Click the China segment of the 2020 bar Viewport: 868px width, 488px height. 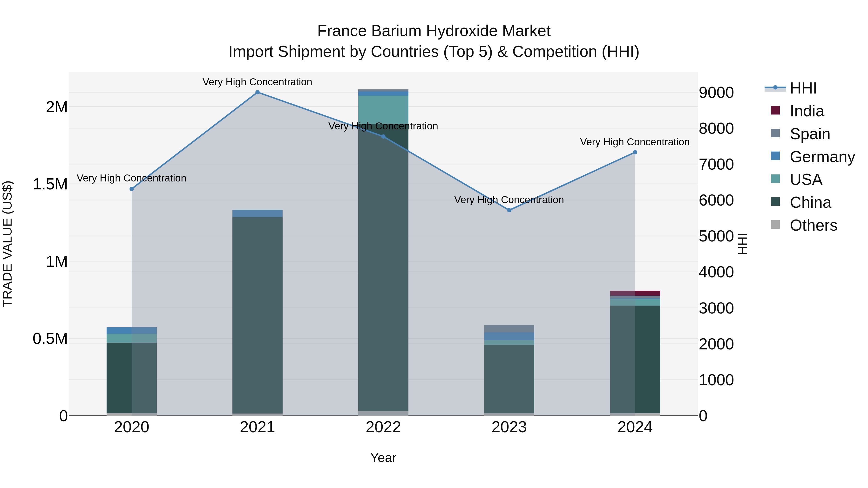tap(132, 378)
